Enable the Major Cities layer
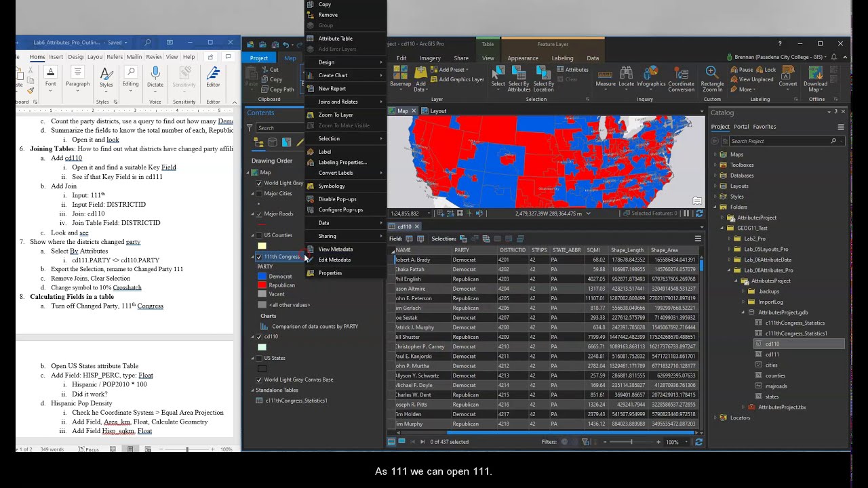868x488 pixels. coord(258,194)
